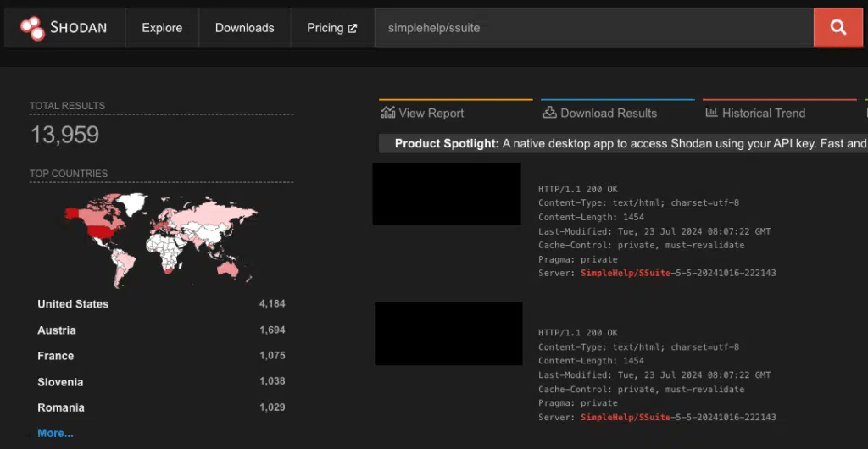
Task: Click second result's Cache-Control line
Action: [x=641, y=390]
